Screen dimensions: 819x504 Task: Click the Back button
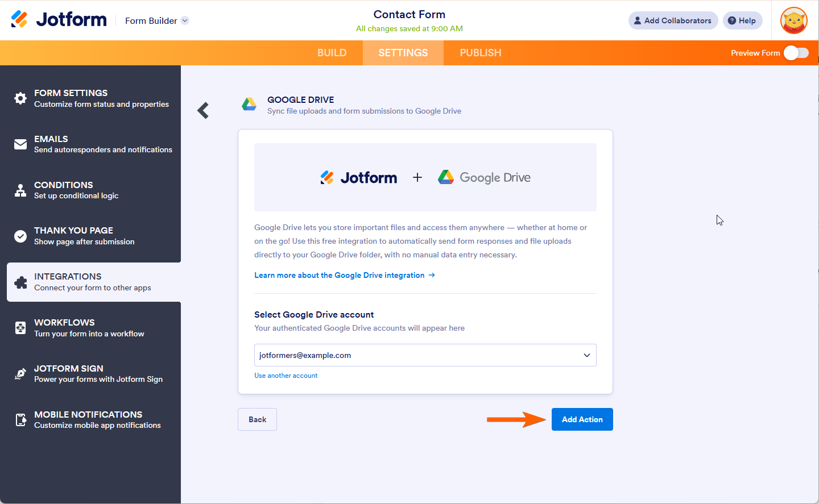(257, 419)
